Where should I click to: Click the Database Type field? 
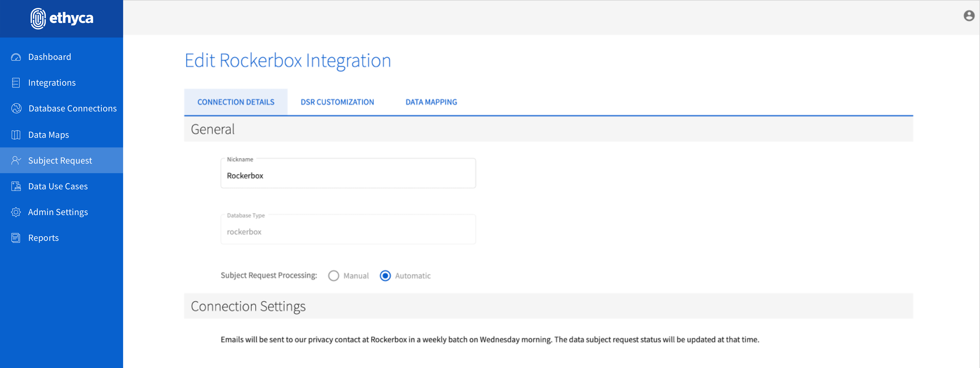348,232
